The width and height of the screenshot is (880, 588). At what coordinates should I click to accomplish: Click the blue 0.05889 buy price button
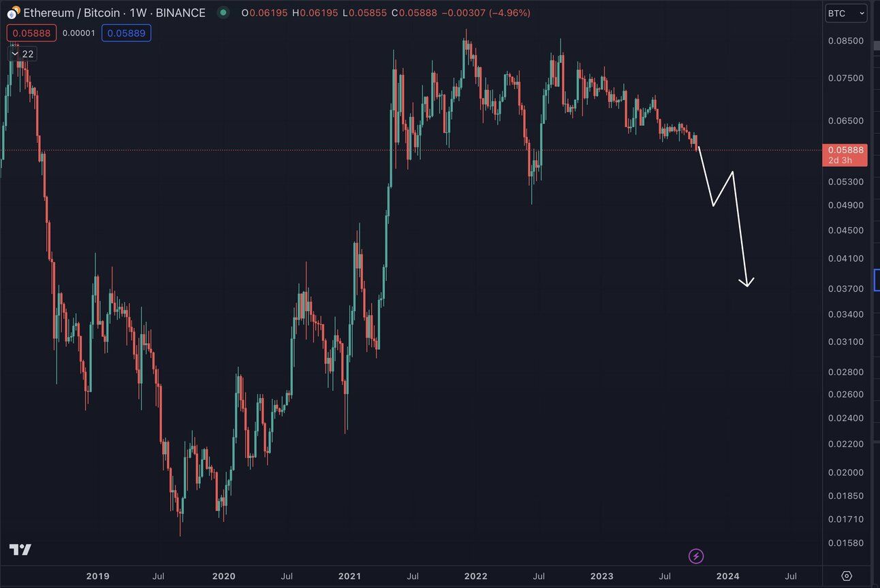click(x=126, y=33)
